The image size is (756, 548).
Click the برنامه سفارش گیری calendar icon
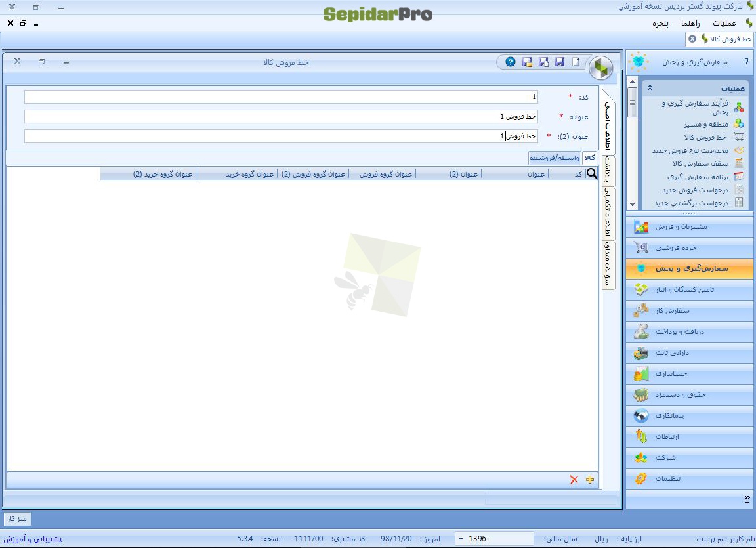[x=739, y=177]
